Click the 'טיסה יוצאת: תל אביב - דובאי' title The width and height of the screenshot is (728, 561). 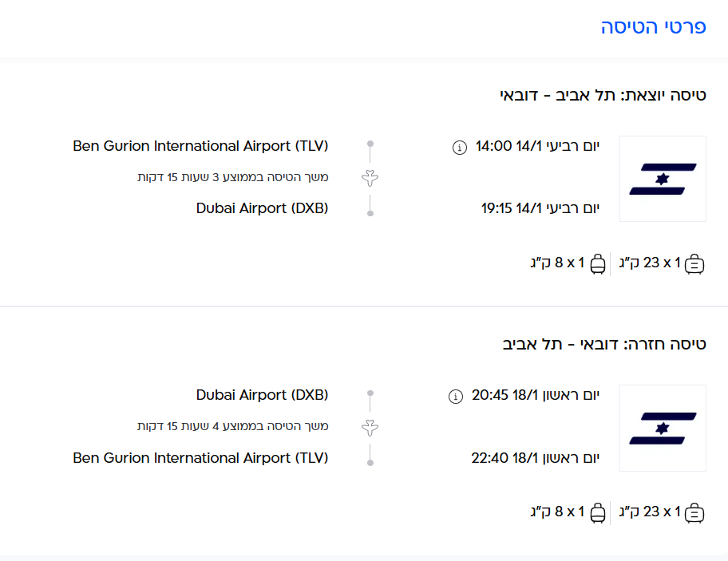[x=603, y=96]
